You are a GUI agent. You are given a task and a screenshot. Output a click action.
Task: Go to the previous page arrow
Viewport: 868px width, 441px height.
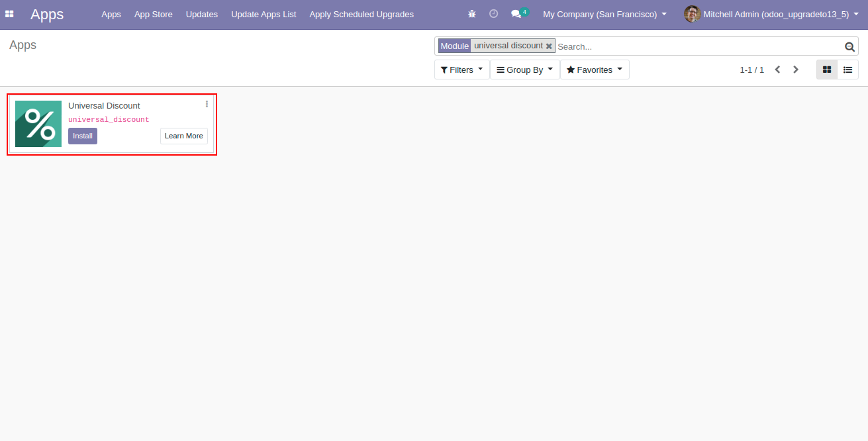[x=778, y=70]
